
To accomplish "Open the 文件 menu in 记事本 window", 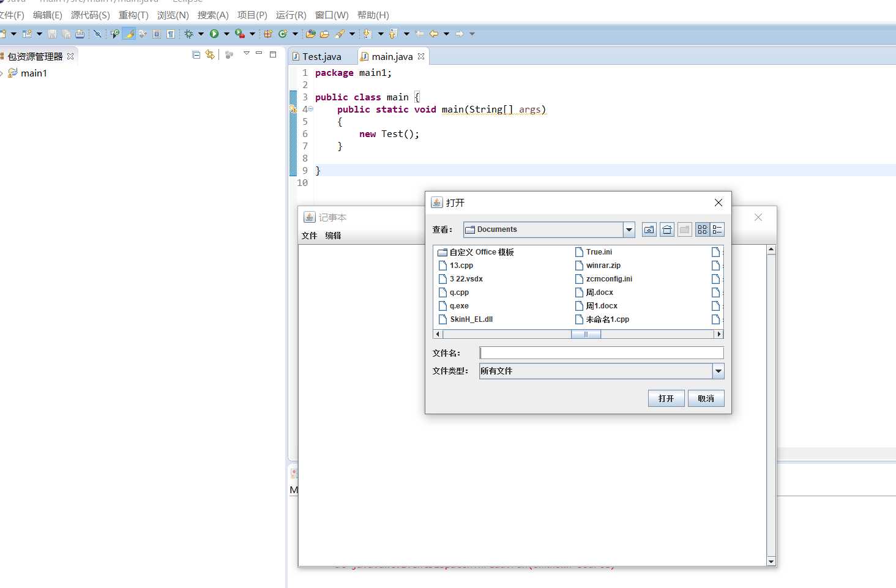I will click(310, 236).
